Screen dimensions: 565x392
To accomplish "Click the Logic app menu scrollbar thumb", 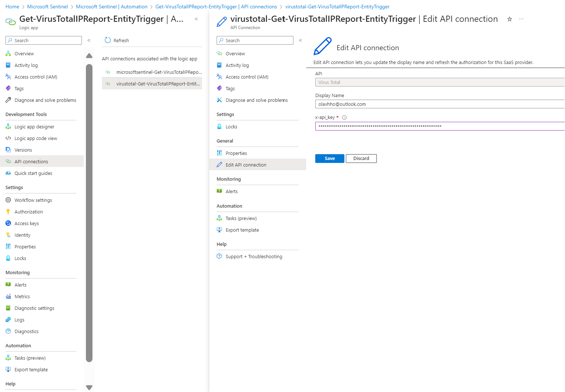I will 89,213.
